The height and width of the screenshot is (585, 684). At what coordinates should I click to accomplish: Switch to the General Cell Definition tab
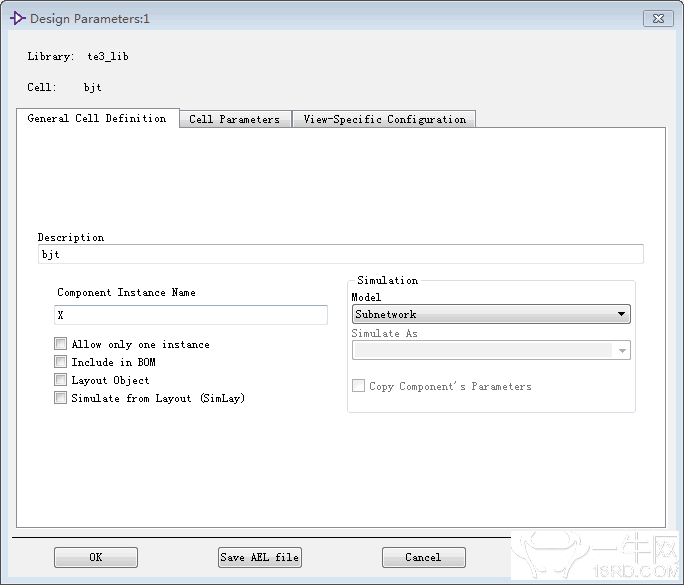97,118
